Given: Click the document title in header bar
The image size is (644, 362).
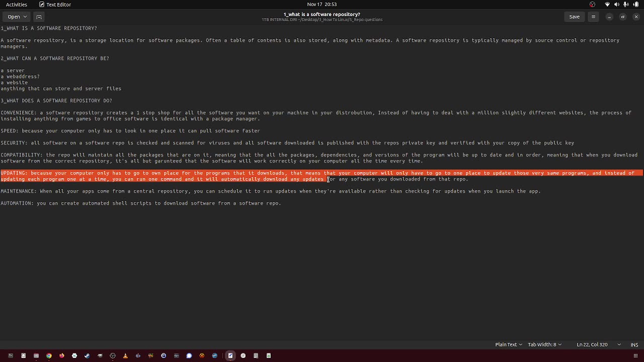Looking at the screenshot, I should coord(322,15).
